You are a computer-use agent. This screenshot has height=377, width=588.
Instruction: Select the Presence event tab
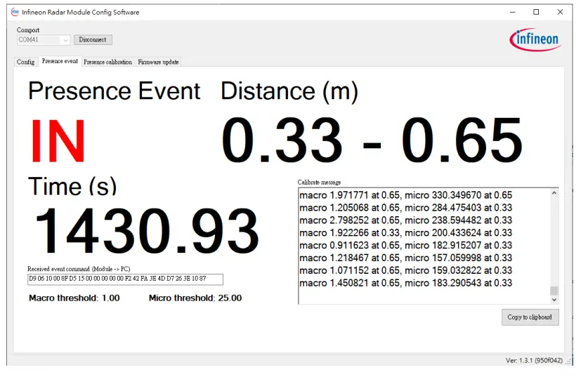[60, 62]
